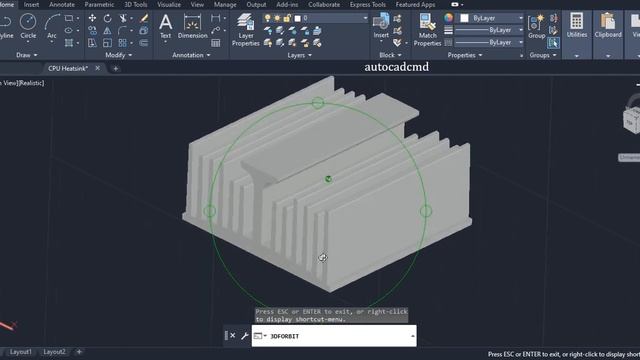Viewport: 640px width, 360px height.
Task: Expand the Properties panel
Action: point(465,55)
